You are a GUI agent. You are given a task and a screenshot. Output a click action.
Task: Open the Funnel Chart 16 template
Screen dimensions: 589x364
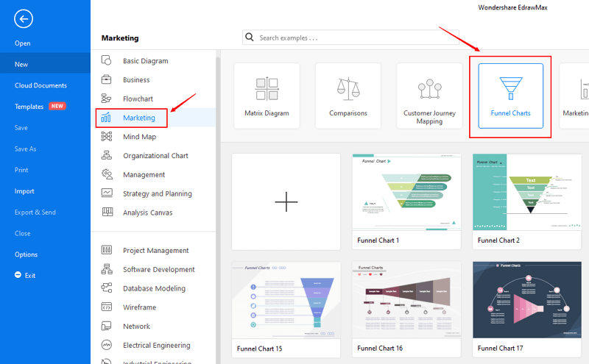[406, 310]
